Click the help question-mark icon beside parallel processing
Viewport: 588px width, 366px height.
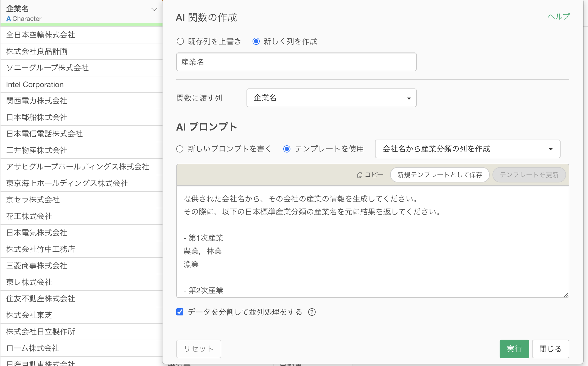[x=312, y=312]
